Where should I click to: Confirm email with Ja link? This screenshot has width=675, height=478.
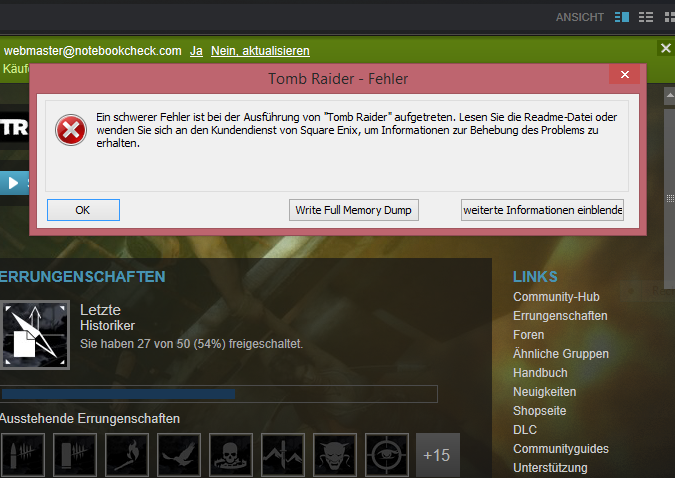point(196,51)
